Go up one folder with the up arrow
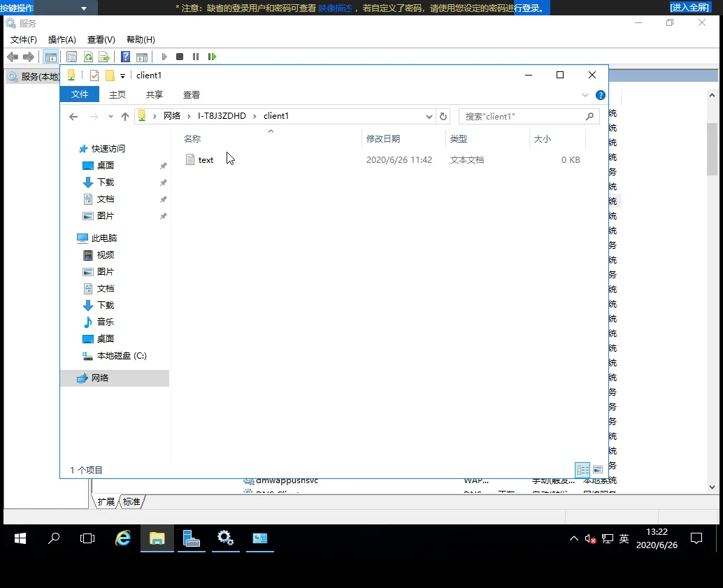The width and height of the screenshot is (723, 588). coord(125,117)
